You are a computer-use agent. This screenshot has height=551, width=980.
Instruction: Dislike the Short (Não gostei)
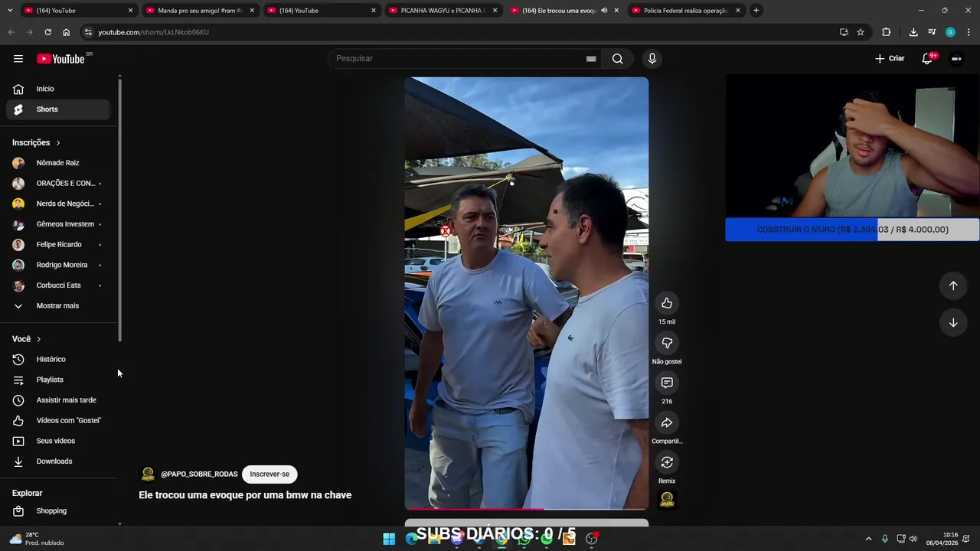click(x=667, y=343)
